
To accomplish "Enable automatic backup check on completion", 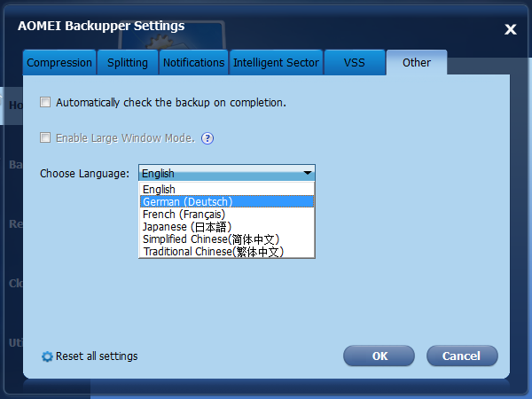I will (45, 102).
